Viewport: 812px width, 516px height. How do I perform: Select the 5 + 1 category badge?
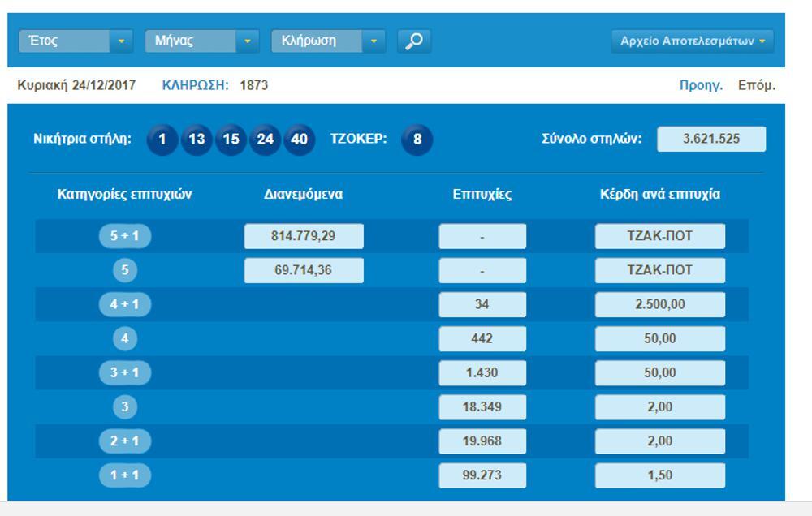tap(125, 236)
